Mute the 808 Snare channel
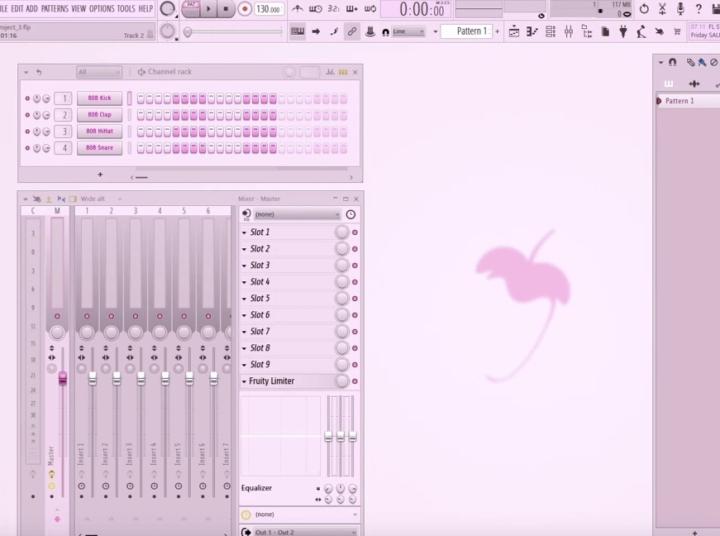The height and width of the screenshot is (536, 720). click(28, 148)
